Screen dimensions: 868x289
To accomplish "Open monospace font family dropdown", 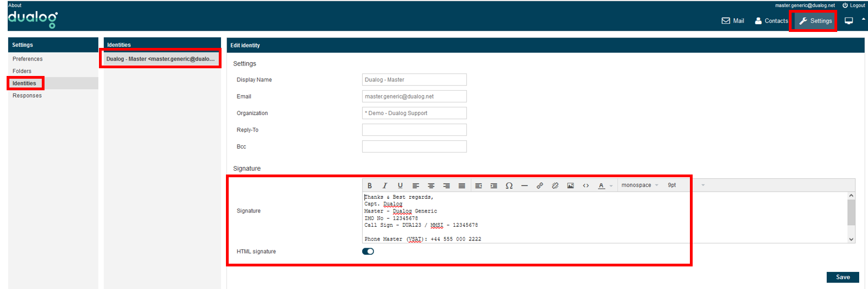I will pyautogui.click(x=640, y=186).
